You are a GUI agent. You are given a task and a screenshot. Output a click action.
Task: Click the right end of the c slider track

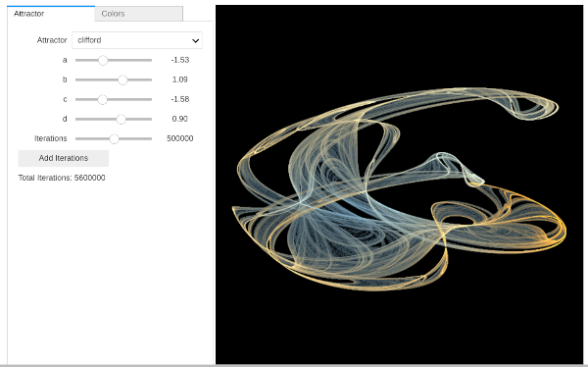151,99
